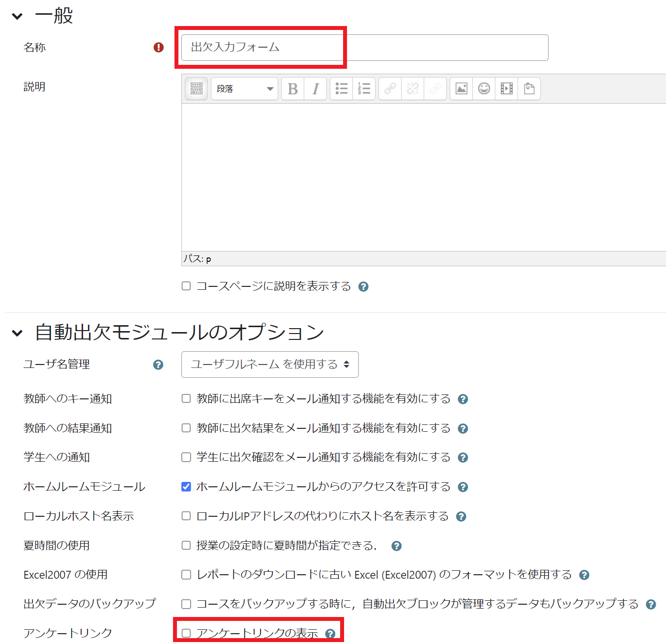Toggle the editor toolbar expand icon
Image resolution: width=666 pixels, height=644 pixels.
(196, 88)
